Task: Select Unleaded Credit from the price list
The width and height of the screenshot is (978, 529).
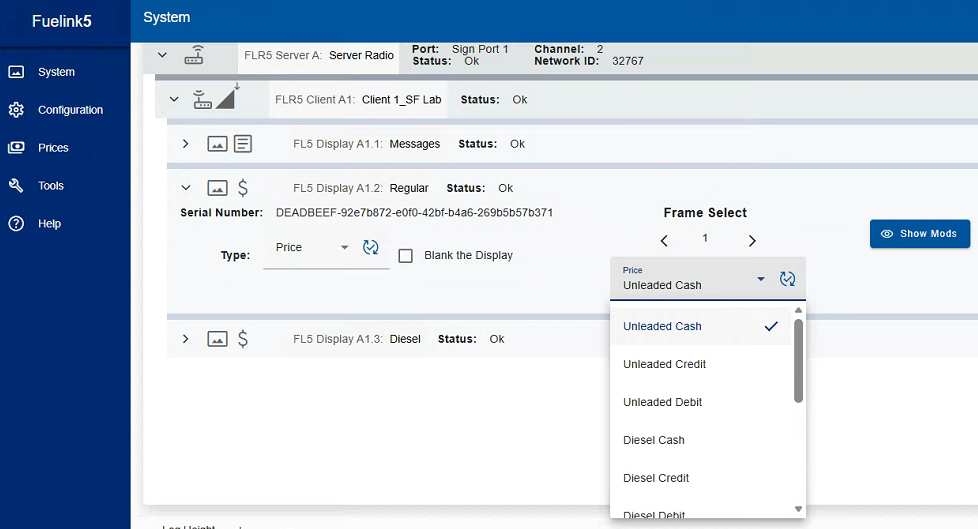Action: (664, 365)
